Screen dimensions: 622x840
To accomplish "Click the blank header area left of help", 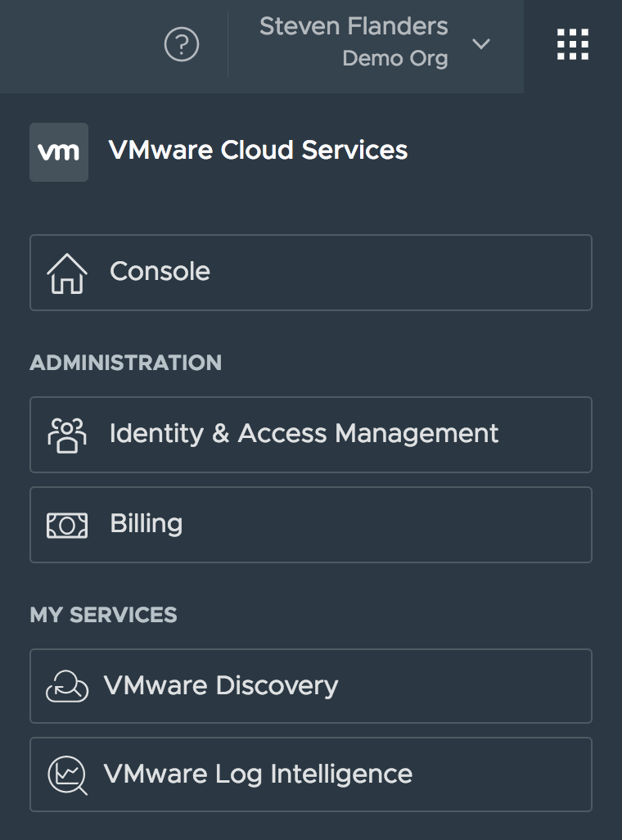I will click(74, 45).
